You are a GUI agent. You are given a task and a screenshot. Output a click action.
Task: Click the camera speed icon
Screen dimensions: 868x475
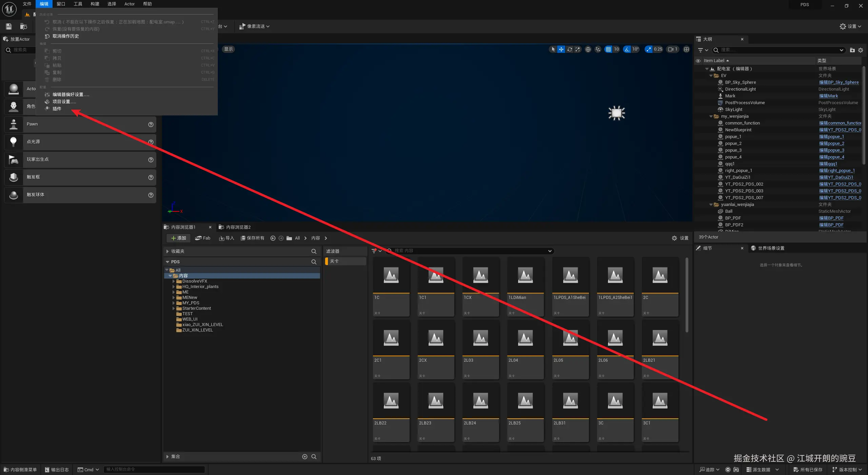670,50
